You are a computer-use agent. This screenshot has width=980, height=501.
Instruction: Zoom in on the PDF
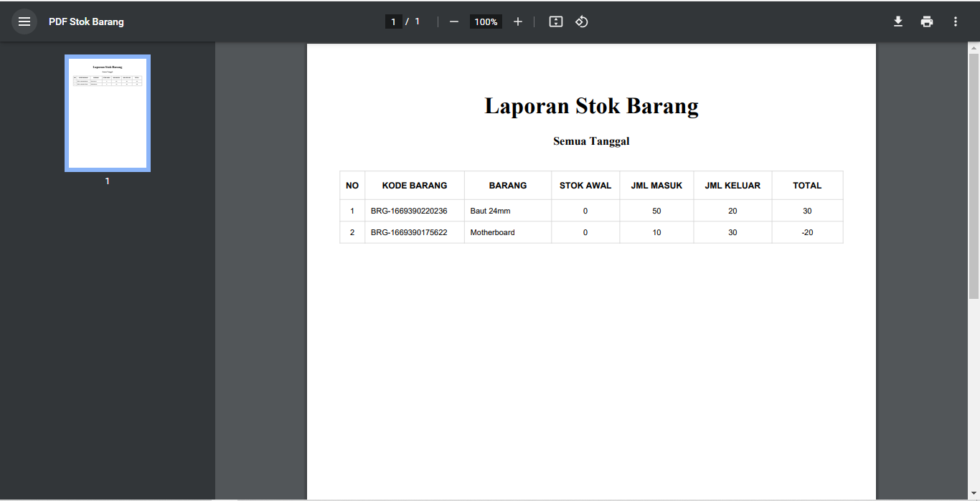(x=518, y=22)
